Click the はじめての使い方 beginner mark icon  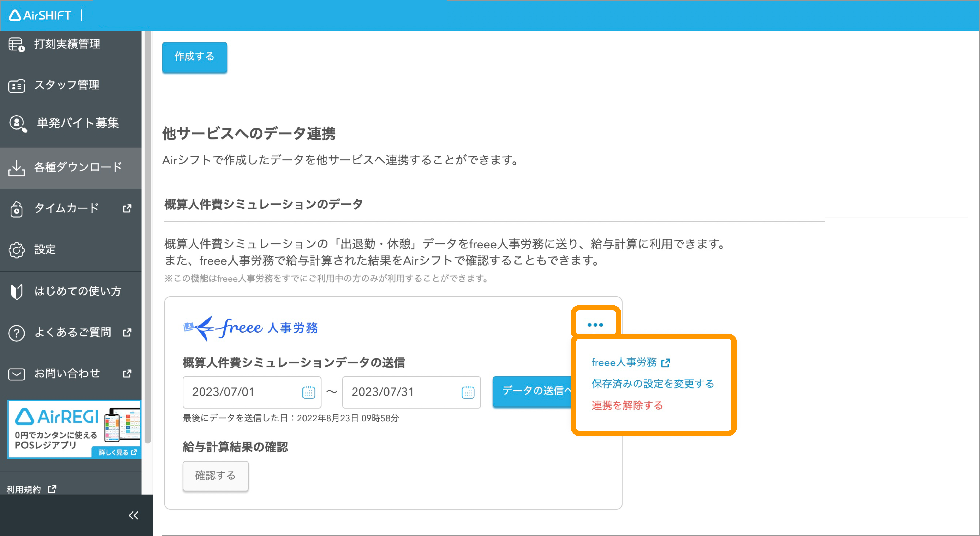point(16,292)
